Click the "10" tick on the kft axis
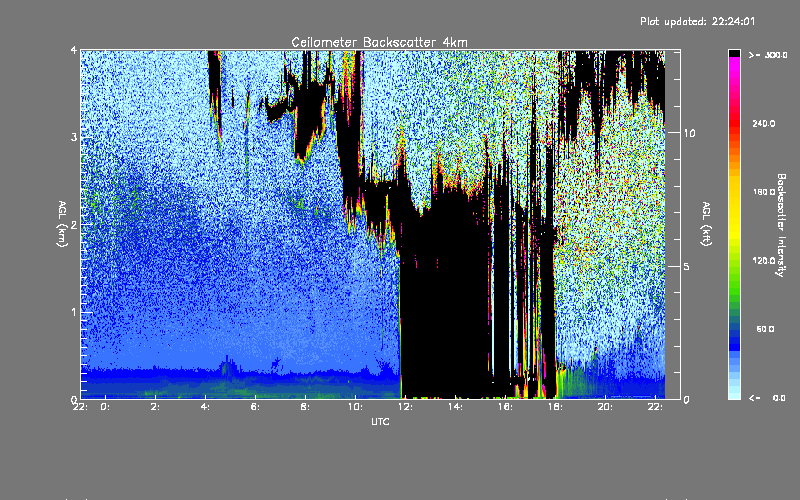This screenshot has width=800, height=500. coord(689,133)
